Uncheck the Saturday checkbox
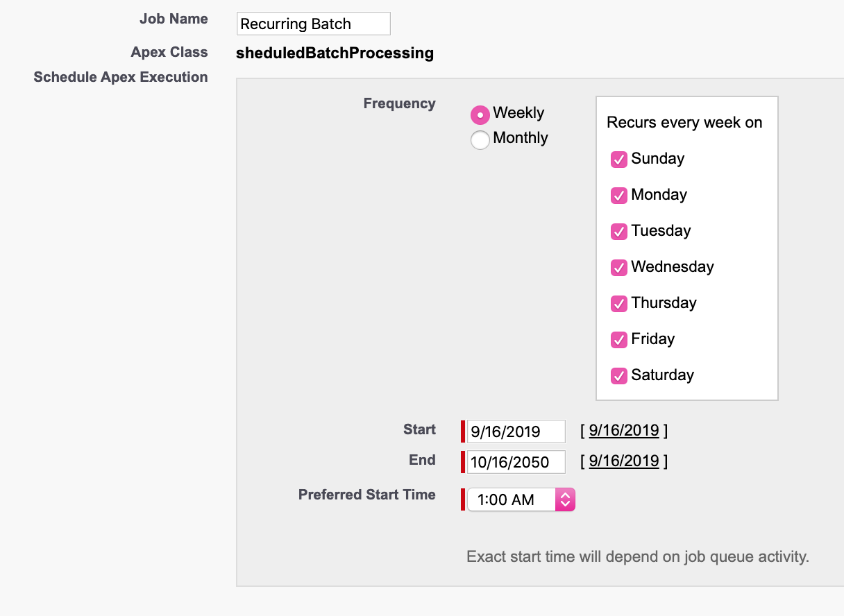Viewport: 844px width, 616px height. point(619,375)
